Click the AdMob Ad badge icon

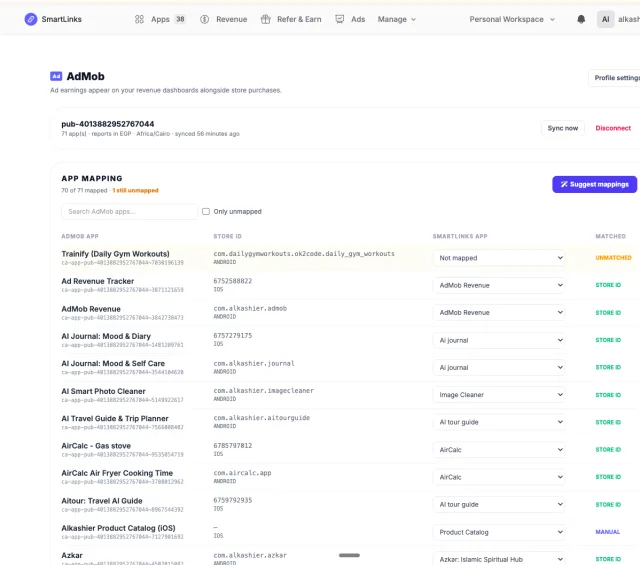(56, 76)
